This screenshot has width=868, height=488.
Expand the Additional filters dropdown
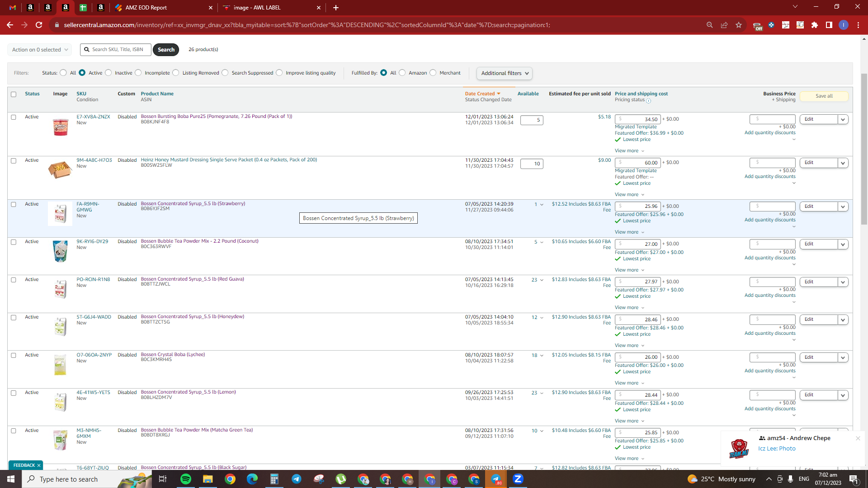(505, 73)
